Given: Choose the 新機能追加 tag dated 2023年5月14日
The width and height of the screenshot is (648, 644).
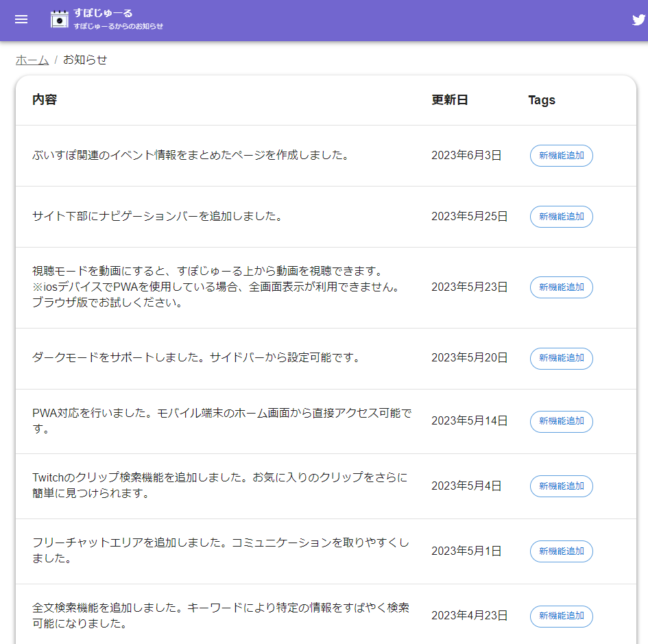Looking at the screenshot, I should click(561, 421).
